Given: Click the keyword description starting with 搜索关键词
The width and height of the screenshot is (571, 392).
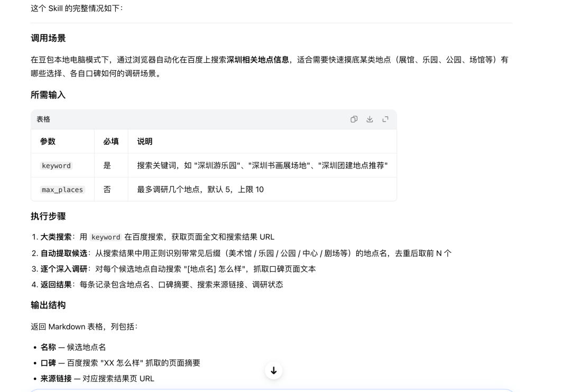Looking at the screenshot, I should click(x=262, y=165).
